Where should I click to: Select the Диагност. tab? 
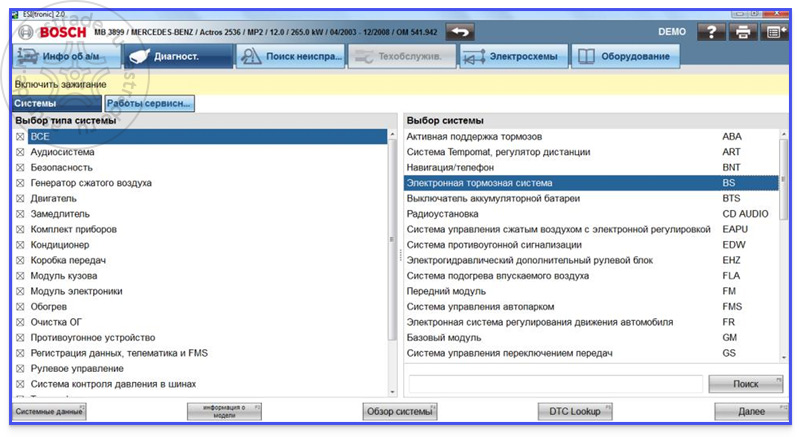[179, 56]
